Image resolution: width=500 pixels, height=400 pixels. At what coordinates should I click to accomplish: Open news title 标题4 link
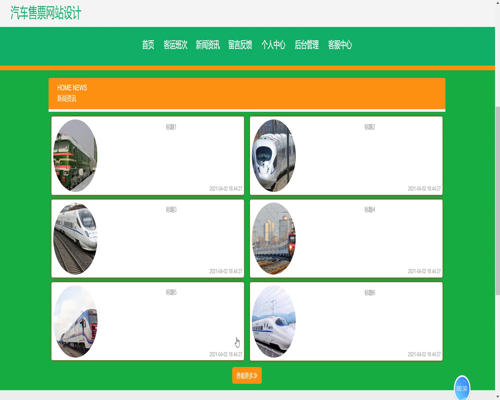coord(370,210)
